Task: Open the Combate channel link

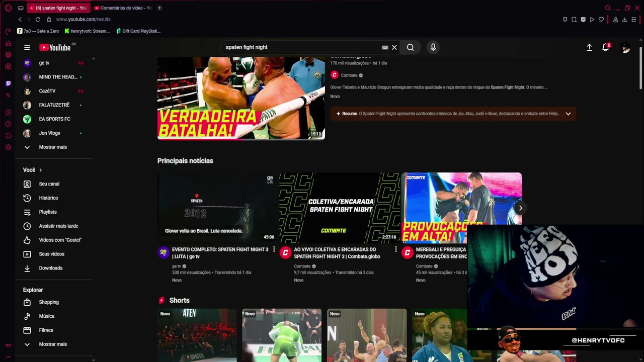Action: tap(349, 75)
